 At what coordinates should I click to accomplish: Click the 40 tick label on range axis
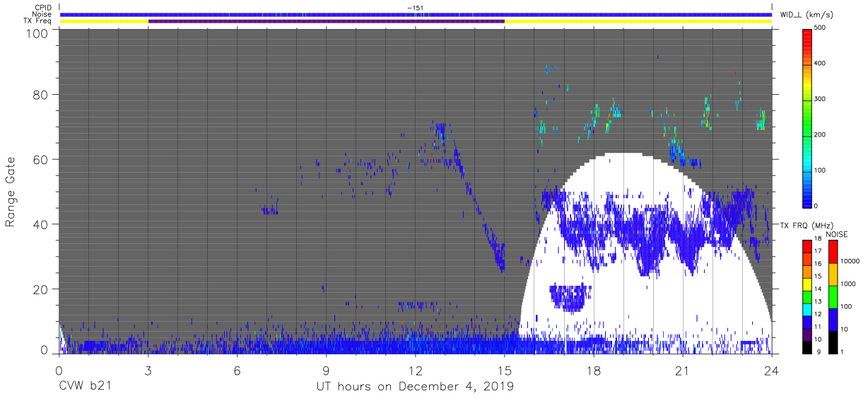pyautogui.click(x=42, y=224)
